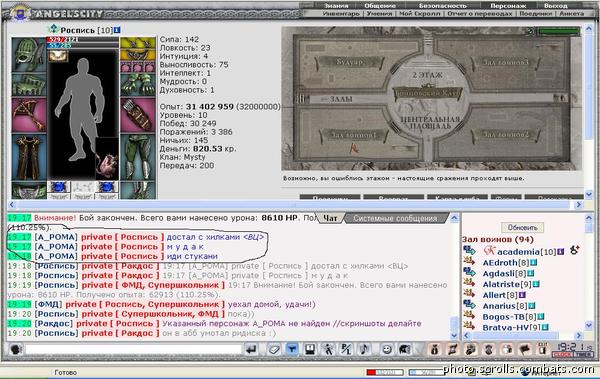Click the send message arrow icon

(x=251, y=349)
